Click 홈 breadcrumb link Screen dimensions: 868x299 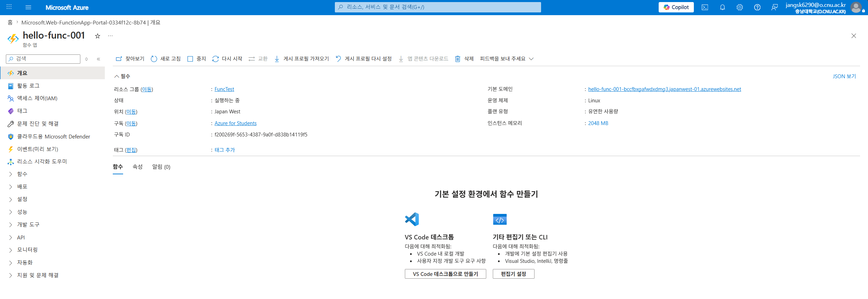[10, 22]
